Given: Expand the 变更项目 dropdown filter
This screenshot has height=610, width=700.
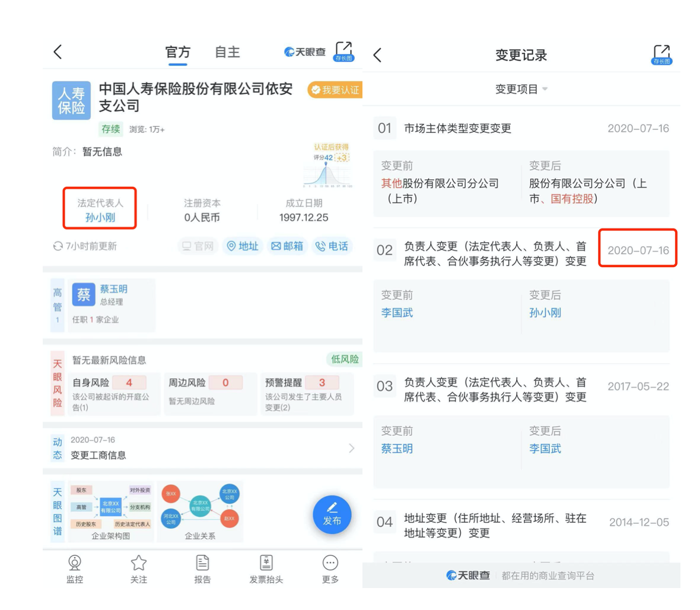Looking at the screenshot, I should click(521, 89).
